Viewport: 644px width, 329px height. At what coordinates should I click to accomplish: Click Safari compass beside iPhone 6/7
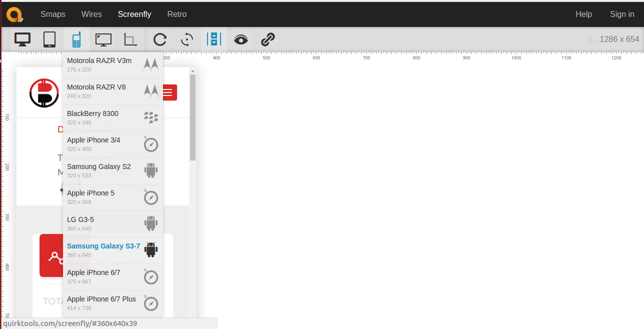[x=151, y=277]
